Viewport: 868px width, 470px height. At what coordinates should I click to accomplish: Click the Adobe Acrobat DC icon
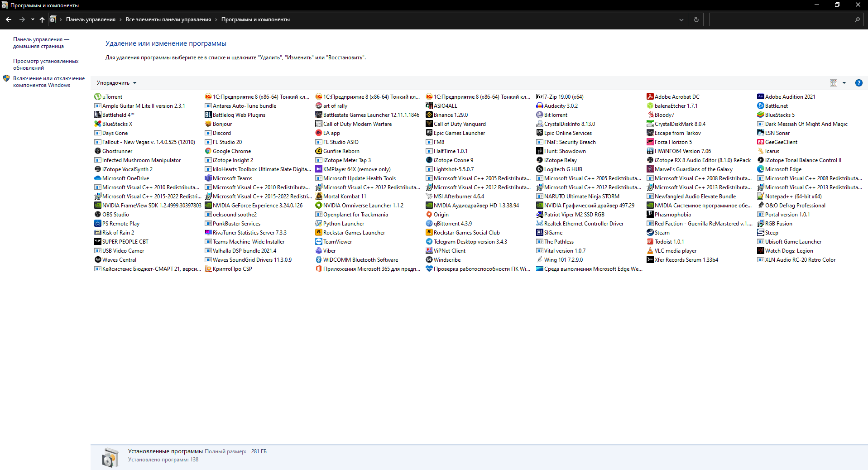[x=650, y=96]
